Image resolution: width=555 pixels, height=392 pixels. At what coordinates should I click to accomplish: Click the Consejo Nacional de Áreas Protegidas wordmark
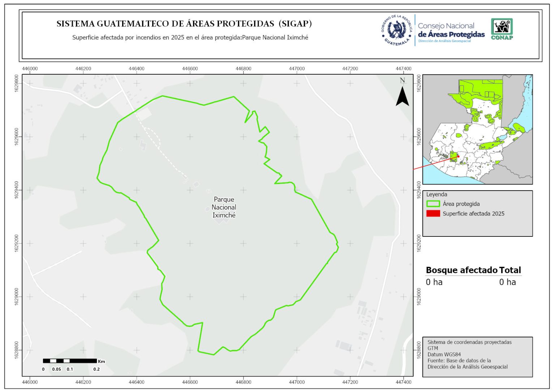pos(451,30)
